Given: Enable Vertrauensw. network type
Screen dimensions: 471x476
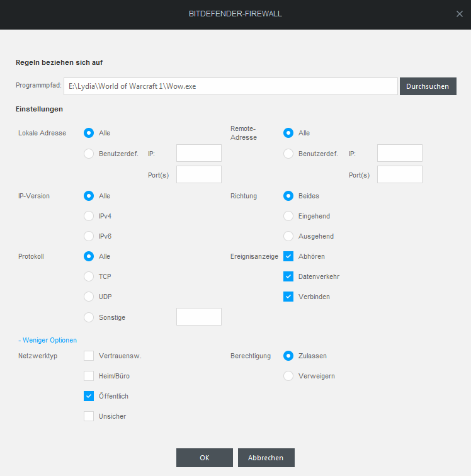Looking at the screenshot, I should tap(89, 356).
